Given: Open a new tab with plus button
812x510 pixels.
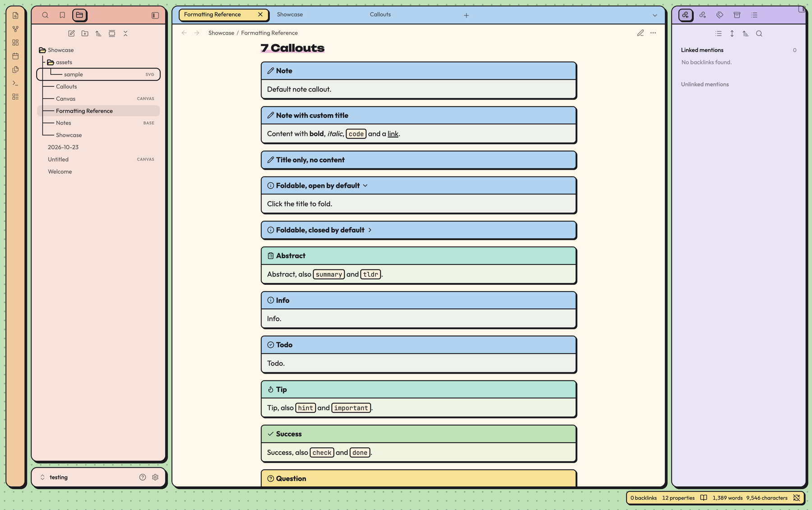Looking at the screenshot, I should click(466, 15).
